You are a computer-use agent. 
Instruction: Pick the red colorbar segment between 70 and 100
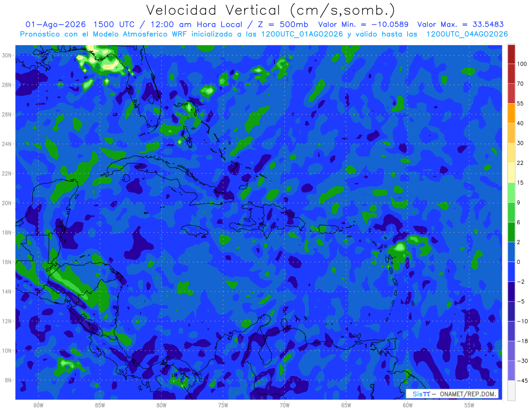(x=511, y=74)
